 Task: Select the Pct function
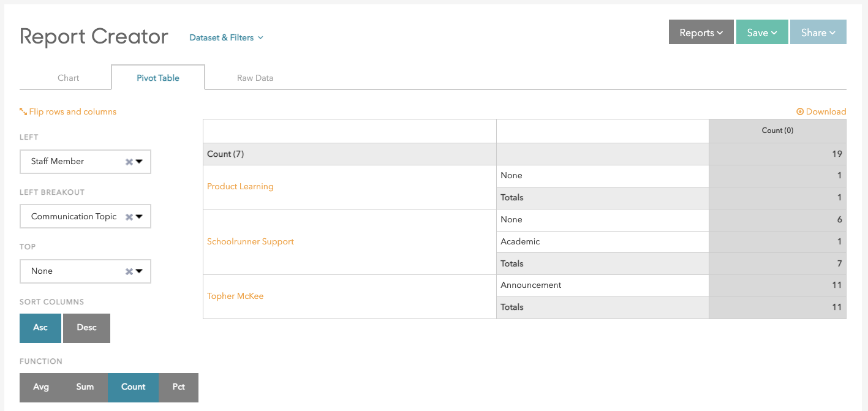point(178,387)
